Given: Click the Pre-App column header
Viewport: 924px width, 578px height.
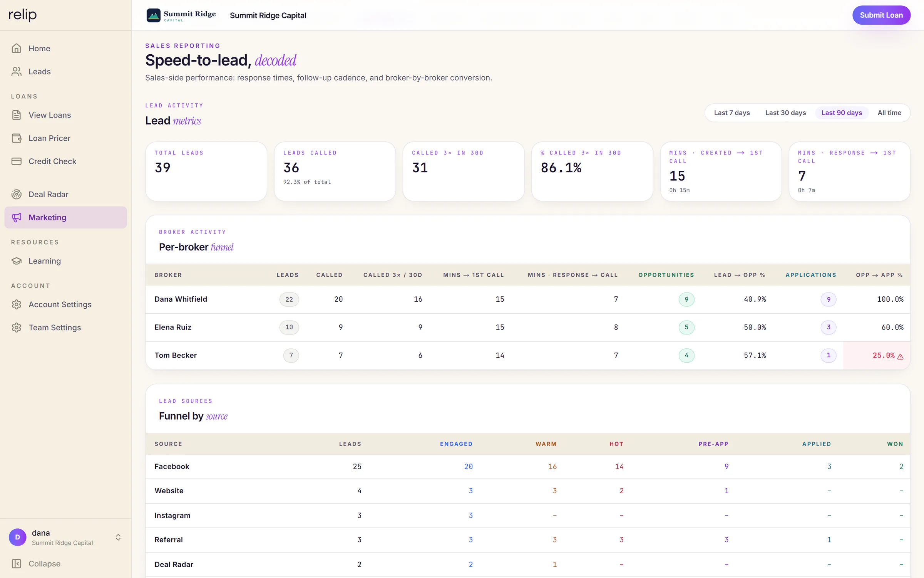Looking at the screenshot, I should (x=713, y=444).
